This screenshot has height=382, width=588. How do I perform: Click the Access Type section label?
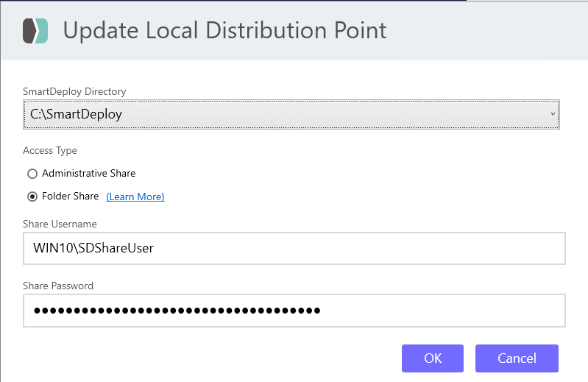[x=50, y=150]
